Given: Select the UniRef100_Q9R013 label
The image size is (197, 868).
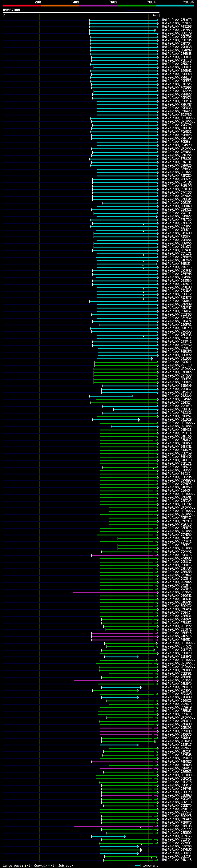Looking at the screenshot, I should click(177, 768).
